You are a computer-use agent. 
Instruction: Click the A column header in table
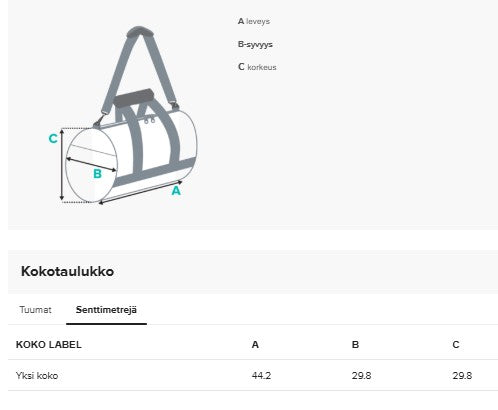pos(255,345)
